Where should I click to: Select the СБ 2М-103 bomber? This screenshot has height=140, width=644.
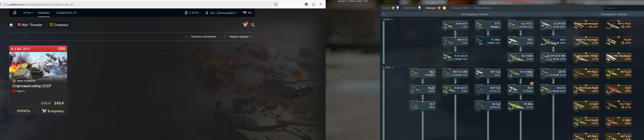coord(553,25)
